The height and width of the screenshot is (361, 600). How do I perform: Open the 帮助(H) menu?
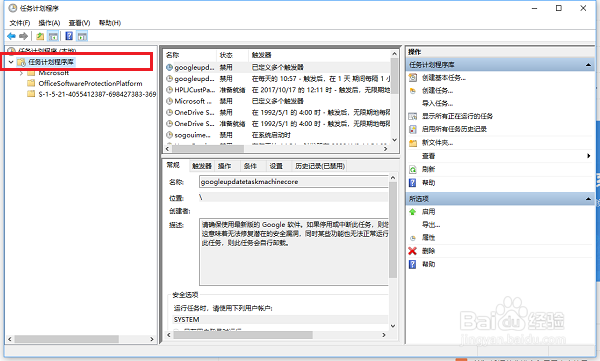click(110, 23)
